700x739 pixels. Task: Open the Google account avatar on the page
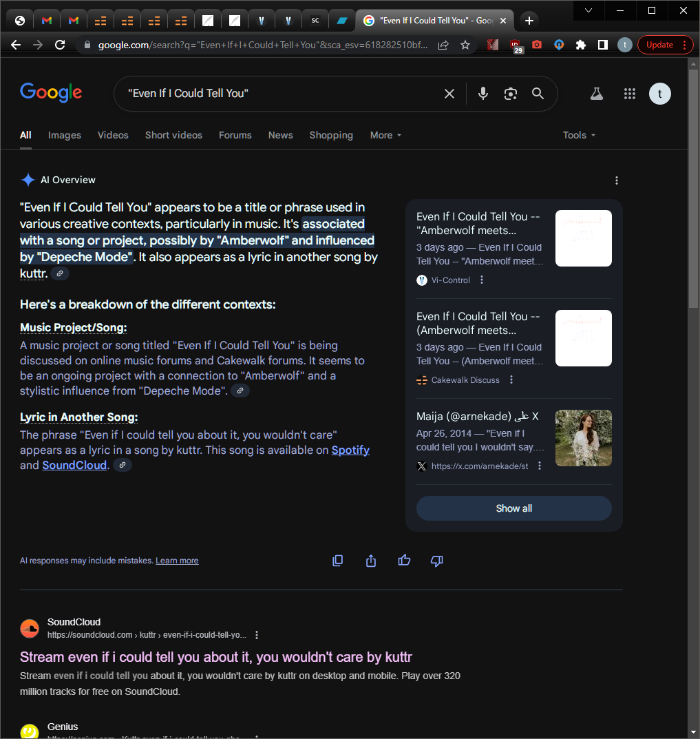[x=660, y=94]
